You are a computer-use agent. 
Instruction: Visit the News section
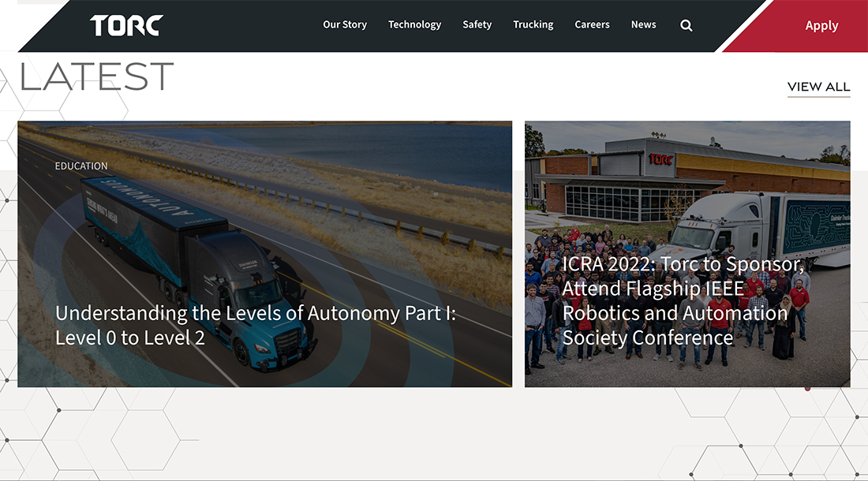pos(643,25)
